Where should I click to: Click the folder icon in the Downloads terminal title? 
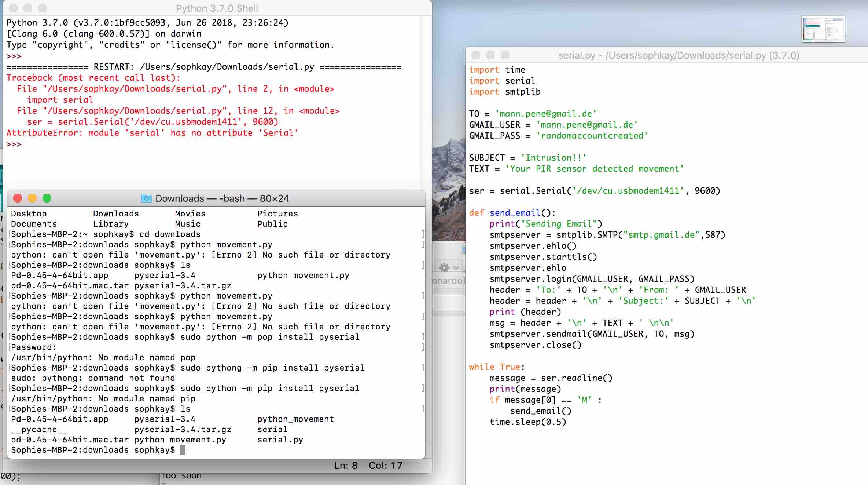coord(147,198)
